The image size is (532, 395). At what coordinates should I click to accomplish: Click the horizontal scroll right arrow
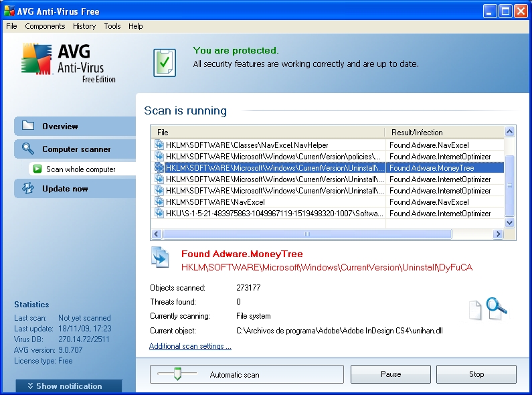point(498,234)
